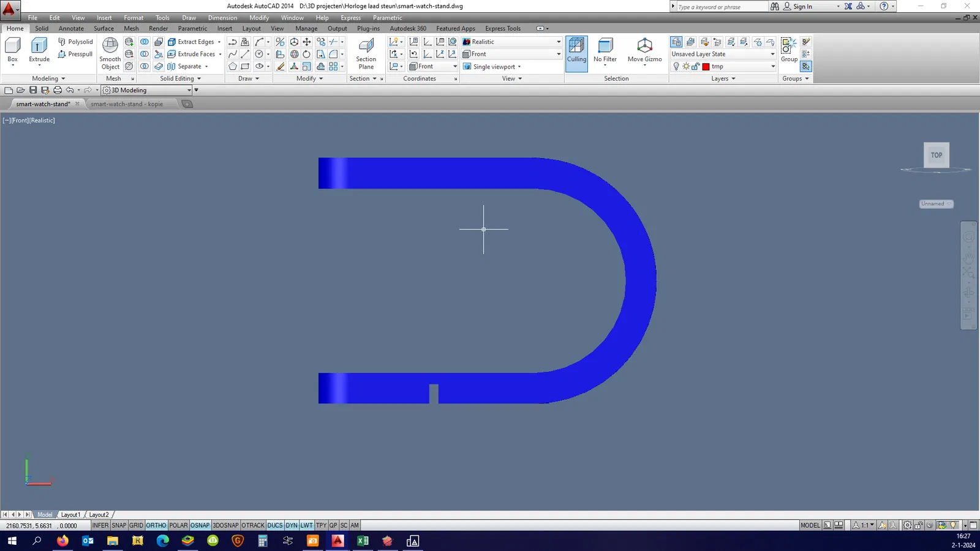Toggle ORTHO mode in status bar

(x=156, y=525)
